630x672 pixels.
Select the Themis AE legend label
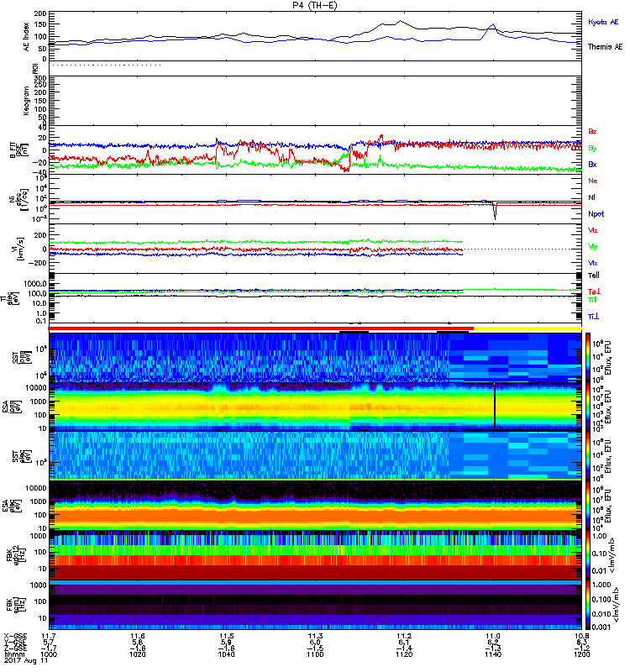[x=605, y=47]
